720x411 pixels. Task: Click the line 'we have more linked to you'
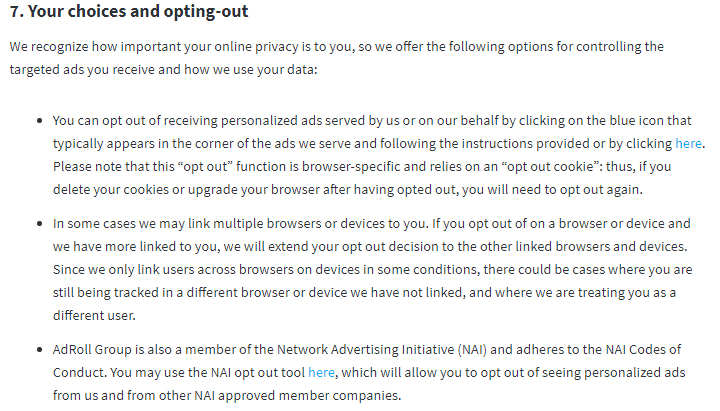(370, 247)
